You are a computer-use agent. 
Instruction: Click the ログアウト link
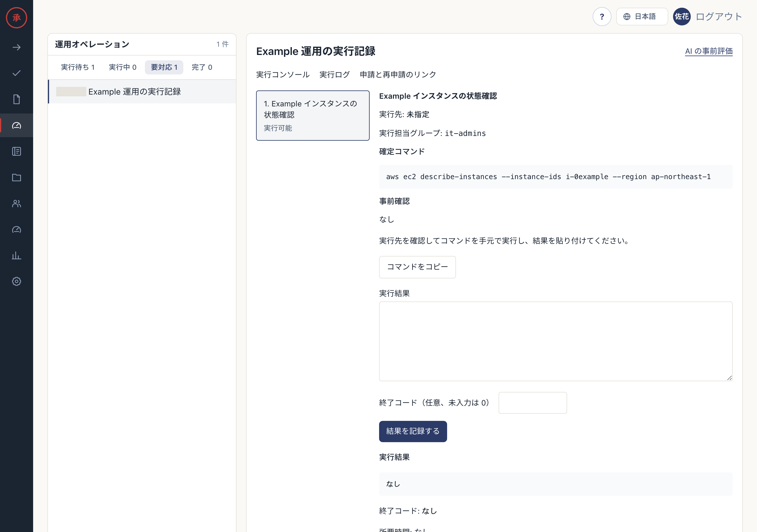coord(719,17)
